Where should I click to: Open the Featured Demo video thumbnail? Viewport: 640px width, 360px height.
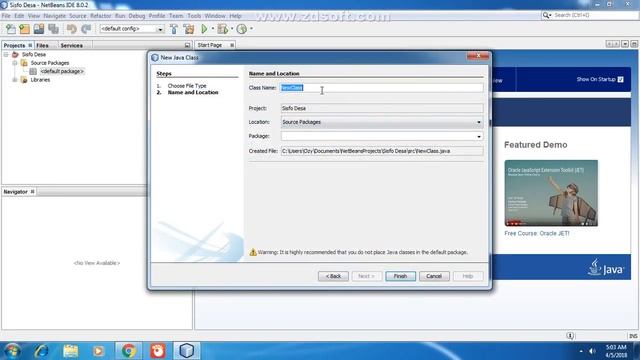click(551, 193)
